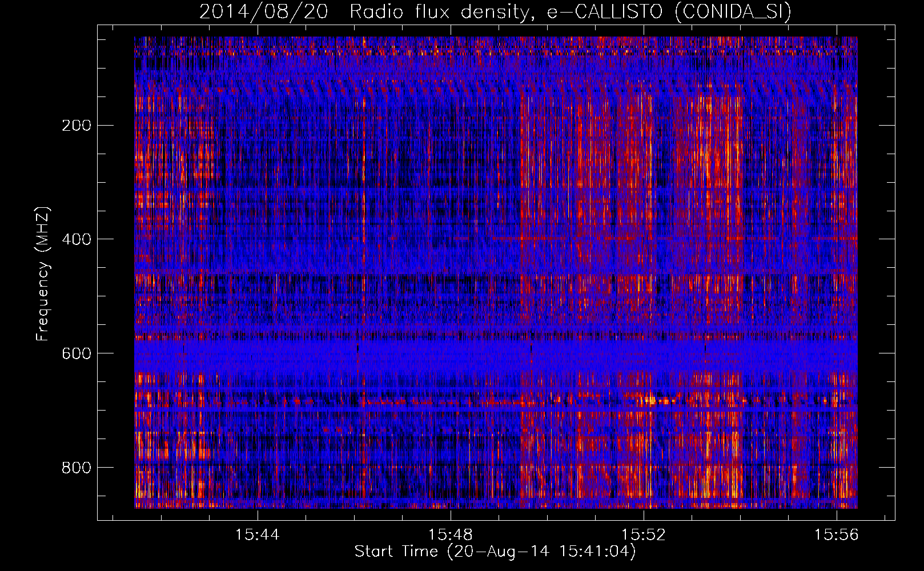Click the '15:52' time tick label
The image size is (924, 571).
644,535
